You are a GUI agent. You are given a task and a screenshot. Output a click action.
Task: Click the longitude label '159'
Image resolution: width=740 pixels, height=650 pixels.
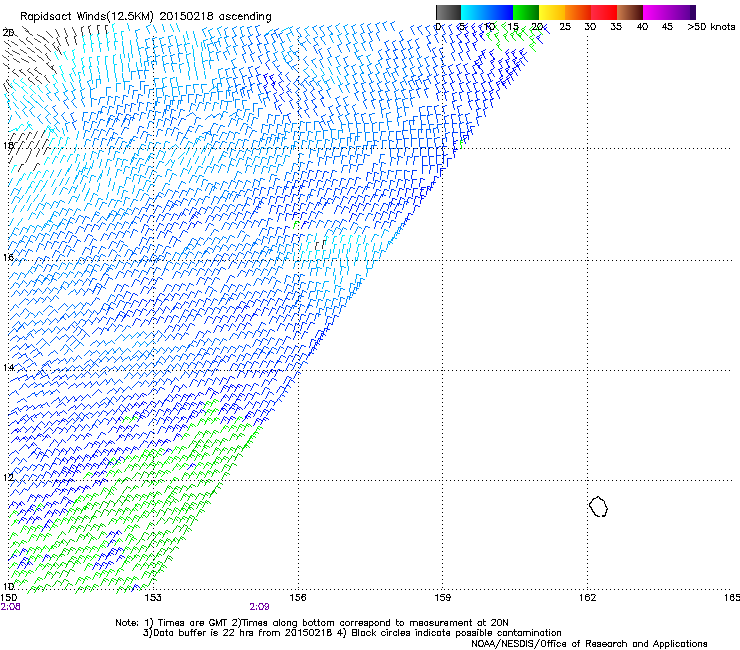[x=443, y=598]
